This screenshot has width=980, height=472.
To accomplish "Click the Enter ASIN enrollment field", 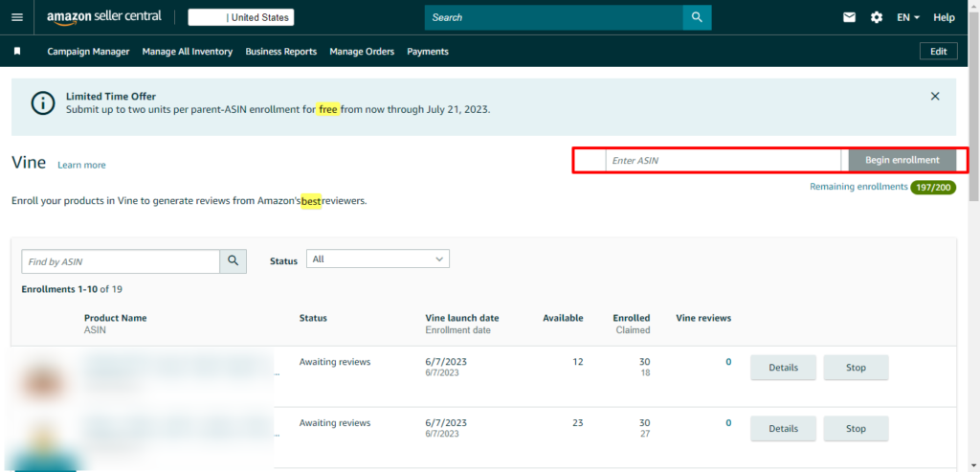I will (x=724, y=161).
